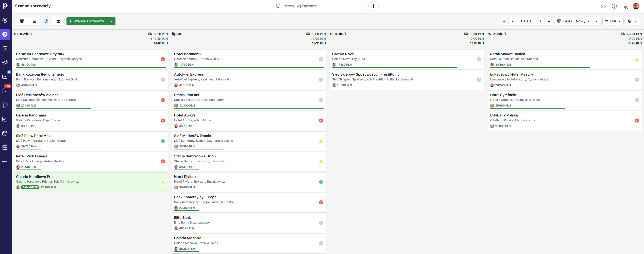Open the Luksusowy Hotel Mazury deal
Screen dimensions: 644x254
pyautogui.click(x=565, y=80)
